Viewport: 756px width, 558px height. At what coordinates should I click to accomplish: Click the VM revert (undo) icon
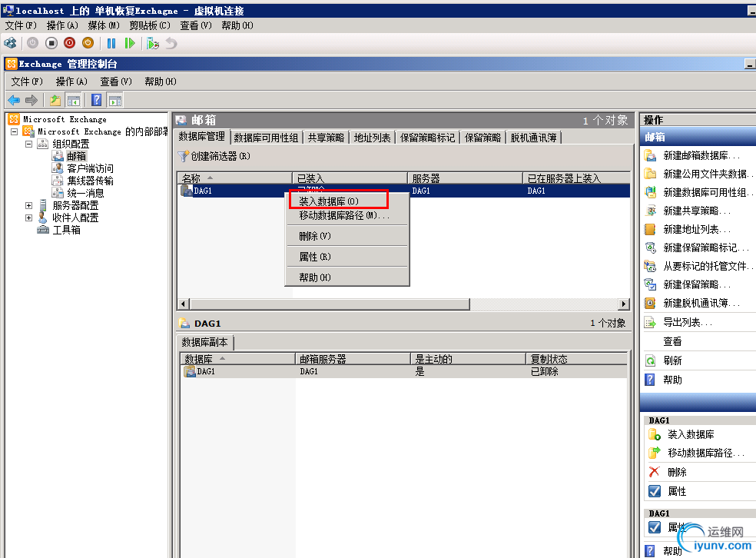pos(171,43)
